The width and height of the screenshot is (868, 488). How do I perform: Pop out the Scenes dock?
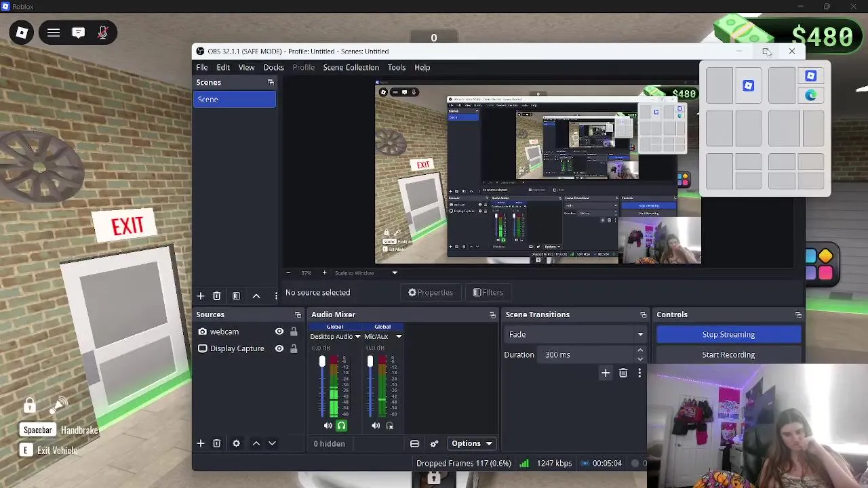pos(271,83)
